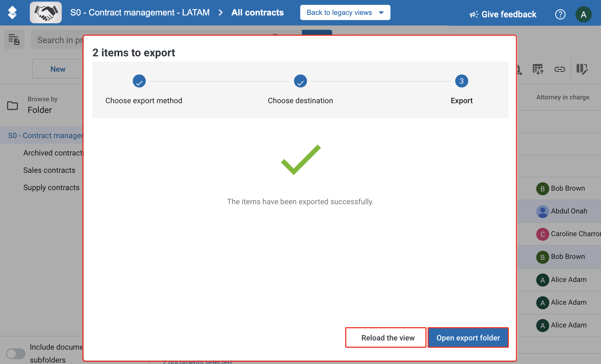Click Choose destination step label

(x=300, y=100)
